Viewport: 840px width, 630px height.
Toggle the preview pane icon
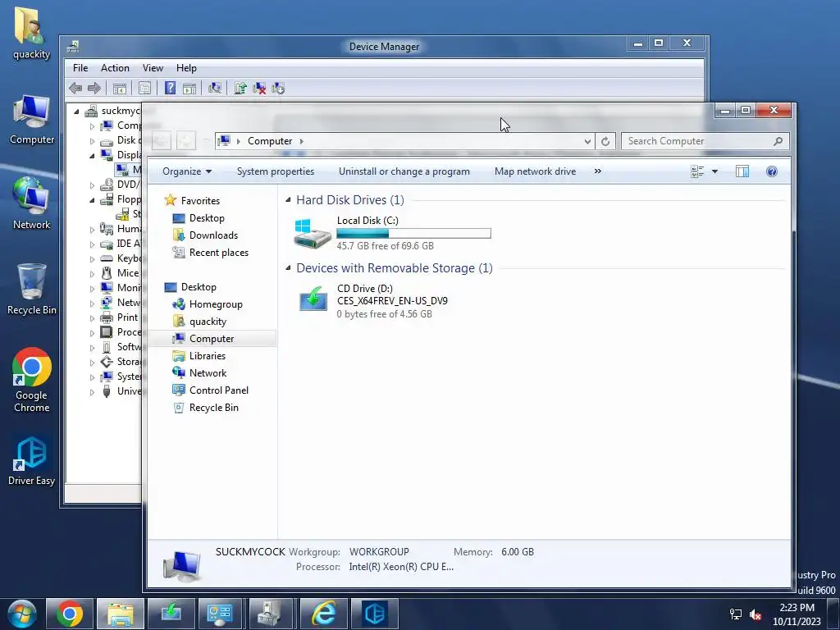point(742,171)
